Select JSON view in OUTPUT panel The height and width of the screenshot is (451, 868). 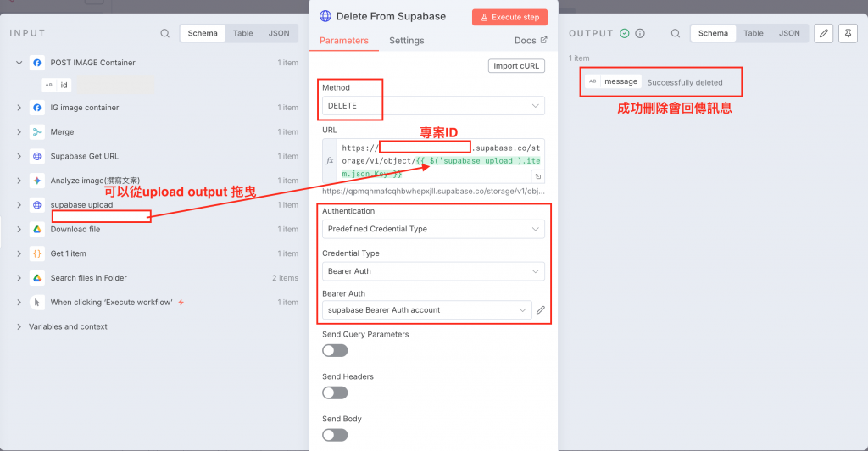789,33
